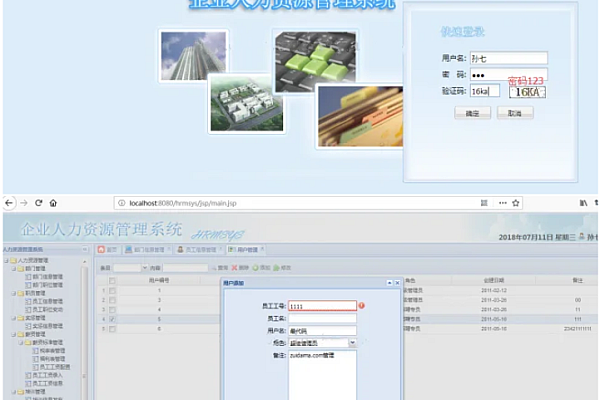This screenshot has width=600, height=400.
Task: Click the green 添加 toolbar button
Action: tap(261, 268)
